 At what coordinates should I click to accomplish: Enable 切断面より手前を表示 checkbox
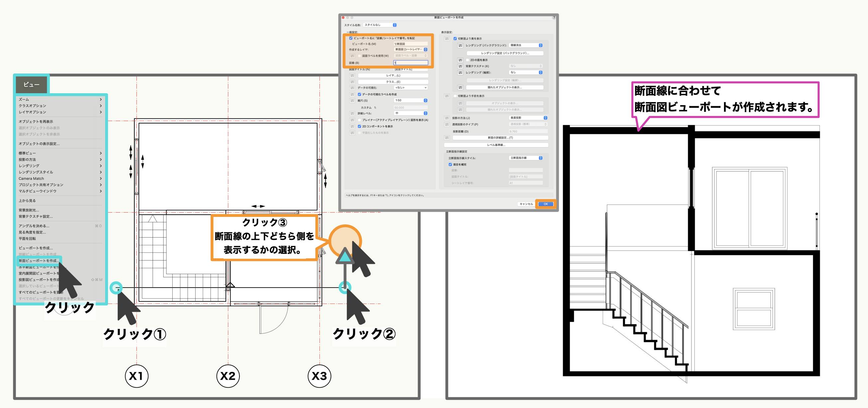click(455, 96)
